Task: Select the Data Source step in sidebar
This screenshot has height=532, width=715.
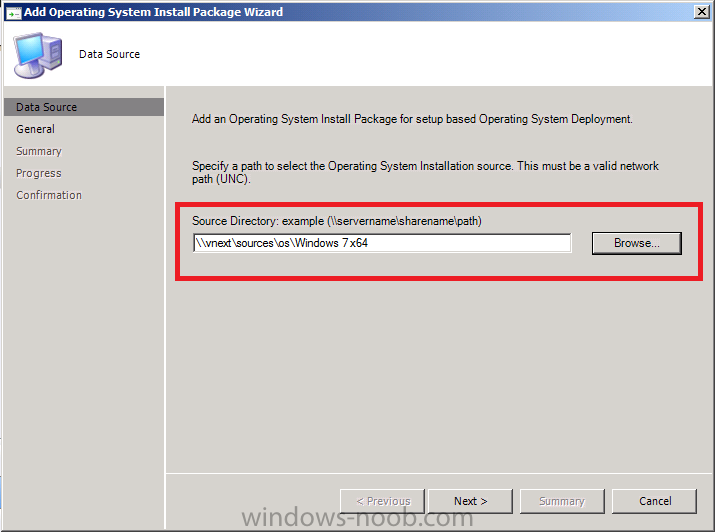Action: coord(84,107)
